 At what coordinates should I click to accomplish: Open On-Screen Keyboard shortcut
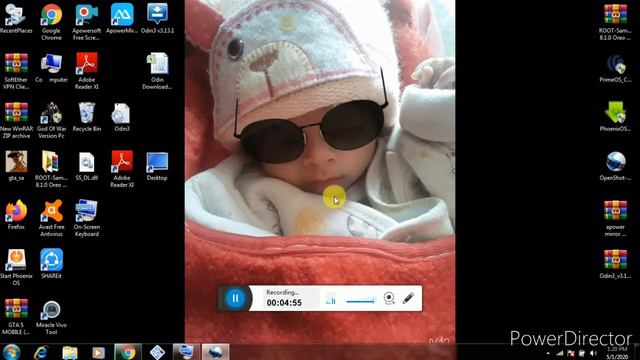(x=87, y=218)
